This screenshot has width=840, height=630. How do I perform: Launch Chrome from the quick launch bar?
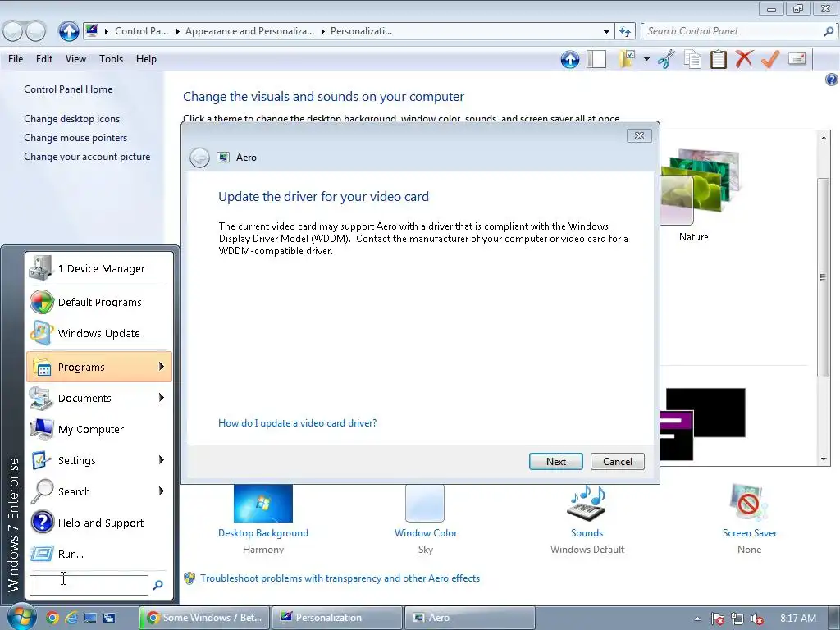pos(52,618)
